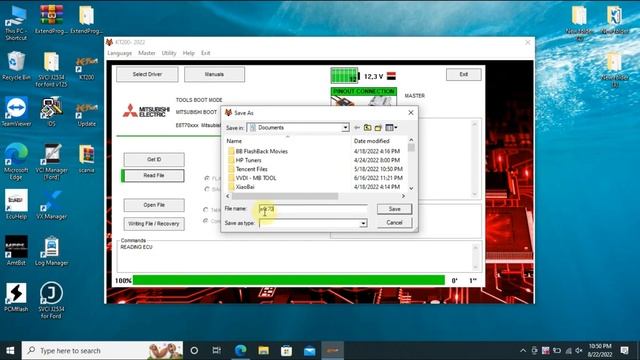Screen dimensions: 640x360
Task: Open the TeamViewer desktop icon
Action: coord(16,111)
